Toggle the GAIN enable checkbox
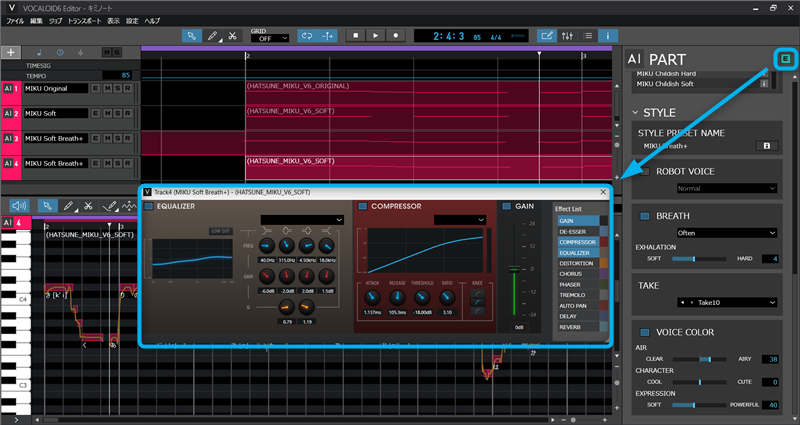800x425 pixels. click(507, 206)
